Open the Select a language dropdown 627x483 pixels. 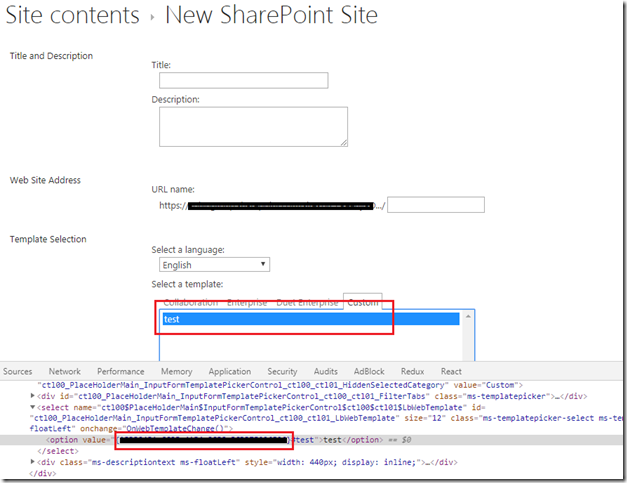click(x=214, y=265)
